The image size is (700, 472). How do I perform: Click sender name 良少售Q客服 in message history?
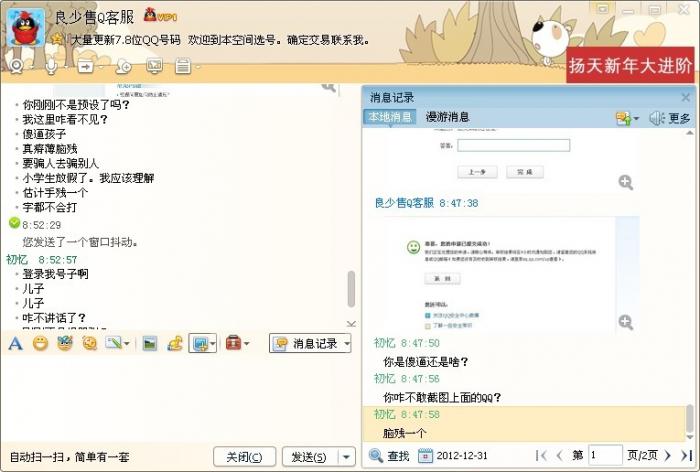tap(404, 203)
